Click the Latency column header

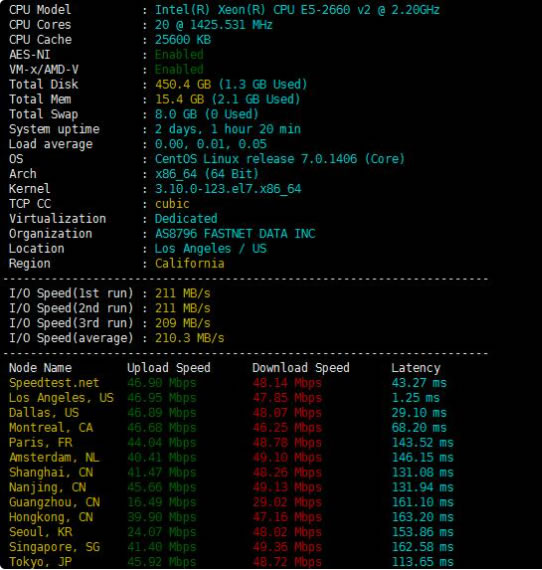[415, 368]
